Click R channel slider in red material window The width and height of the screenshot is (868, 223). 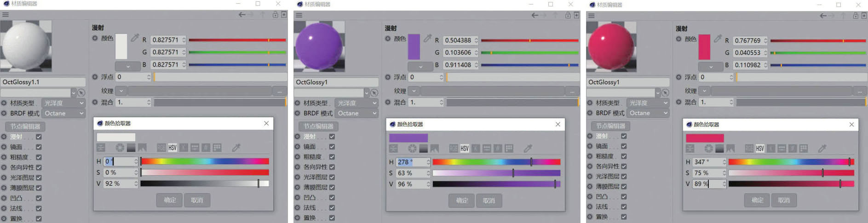click(x=818, y=40)
